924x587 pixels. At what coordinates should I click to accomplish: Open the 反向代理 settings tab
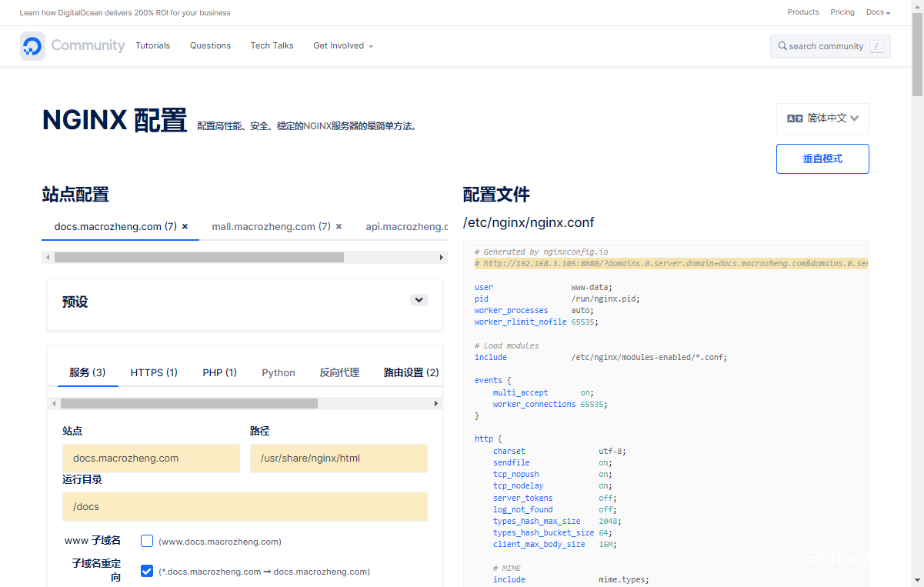coord(339,372)
